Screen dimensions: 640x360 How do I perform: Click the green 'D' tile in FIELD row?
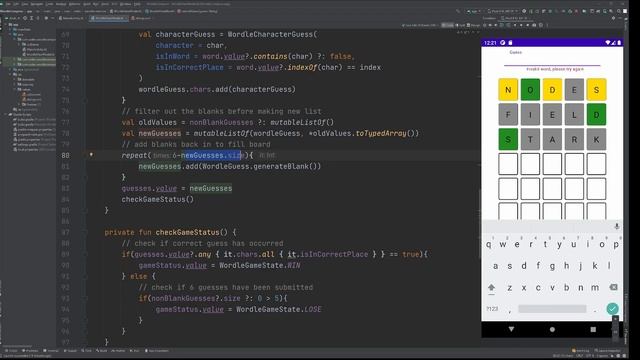pos(596,115)
